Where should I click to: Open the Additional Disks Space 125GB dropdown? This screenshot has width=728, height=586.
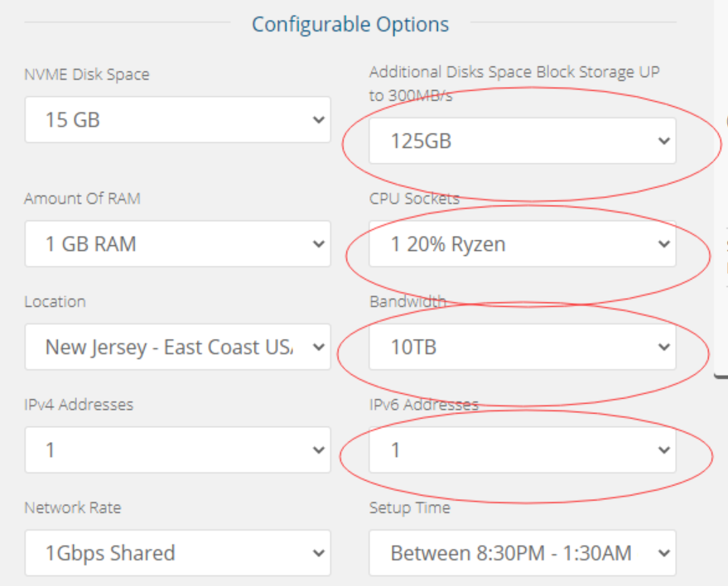522,142
